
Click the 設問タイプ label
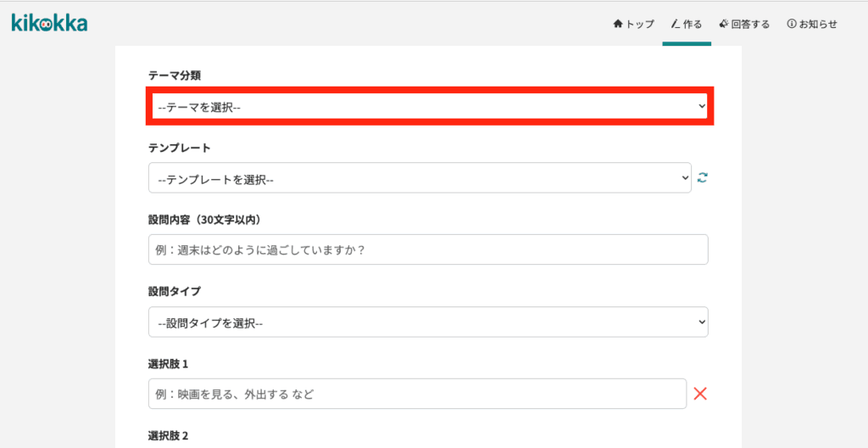point(175,291)
